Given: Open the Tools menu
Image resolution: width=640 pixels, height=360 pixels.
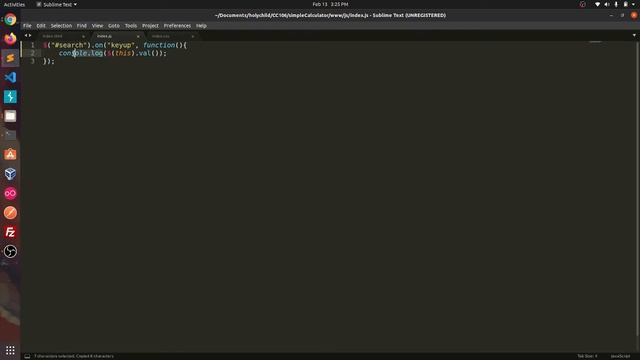Looking at the screenshot, I should click(x=131, y=25).
